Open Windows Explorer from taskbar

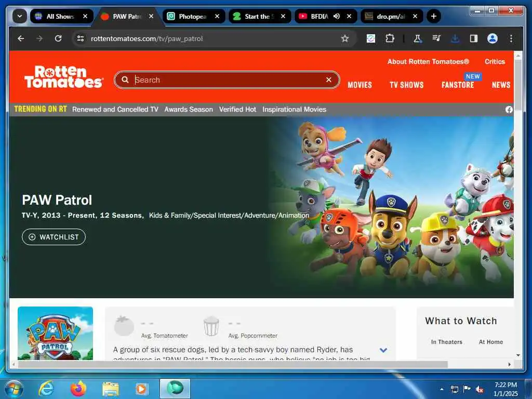[x=111, y=389]
